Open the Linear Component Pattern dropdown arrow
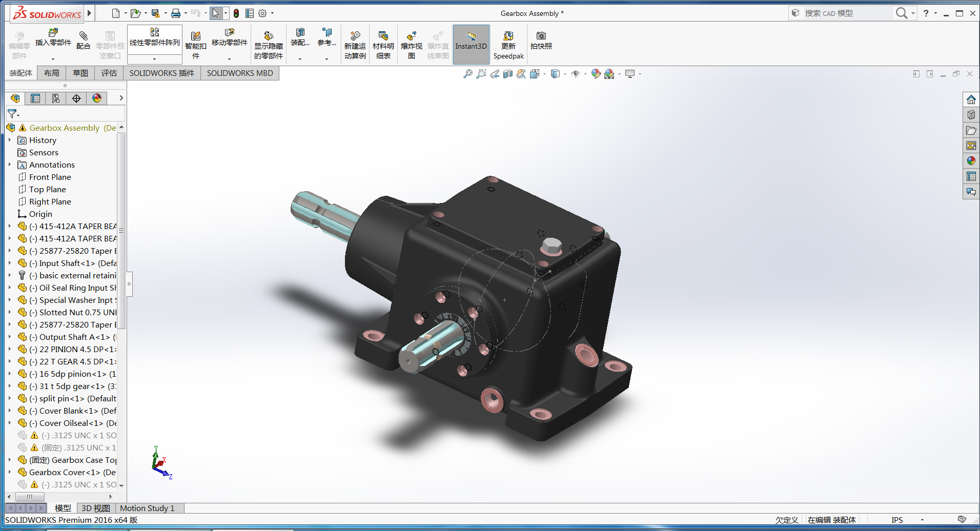This screenshot has width=980, height=531. click(x=154, y=59)
